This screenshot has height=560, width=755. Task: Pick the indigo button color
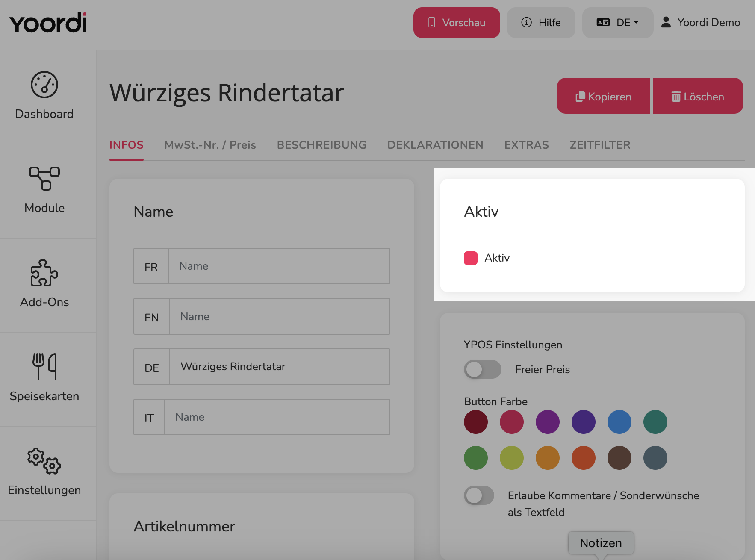584,422
